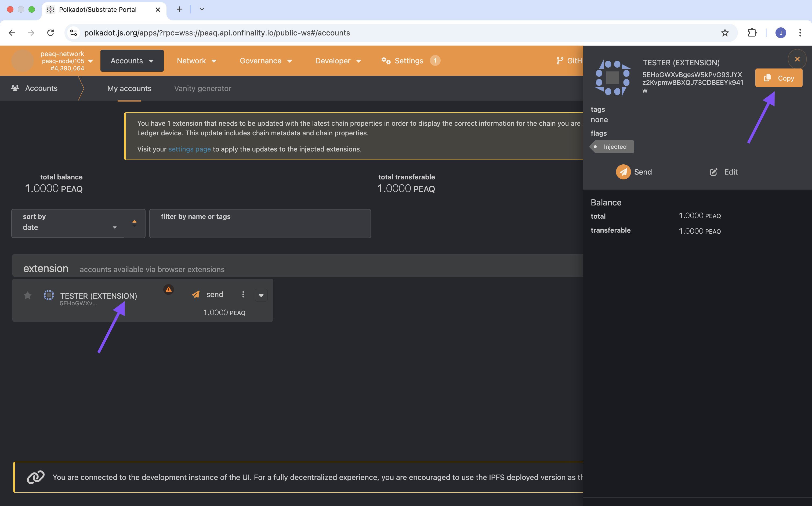Image resolution: width=812 pixels, height=506 pixels.
Task: Click the orange warning badge on account row
Action: point(169,290)
